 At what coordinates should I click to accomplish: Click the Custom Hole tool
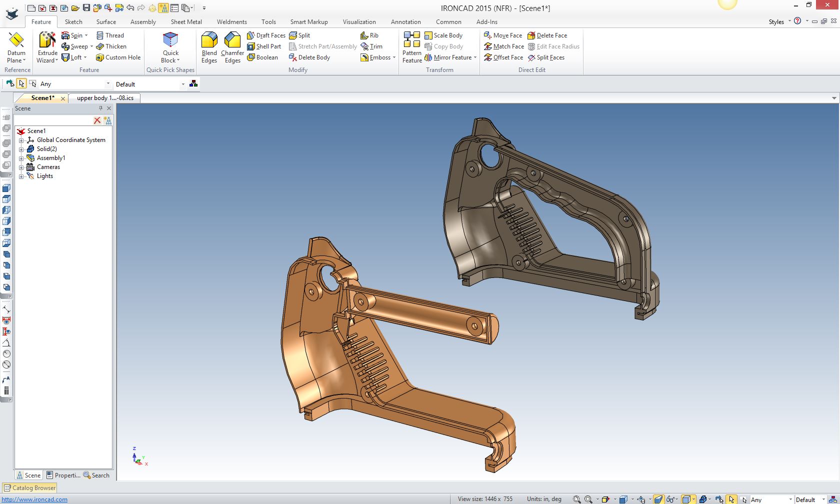point(118,57)
